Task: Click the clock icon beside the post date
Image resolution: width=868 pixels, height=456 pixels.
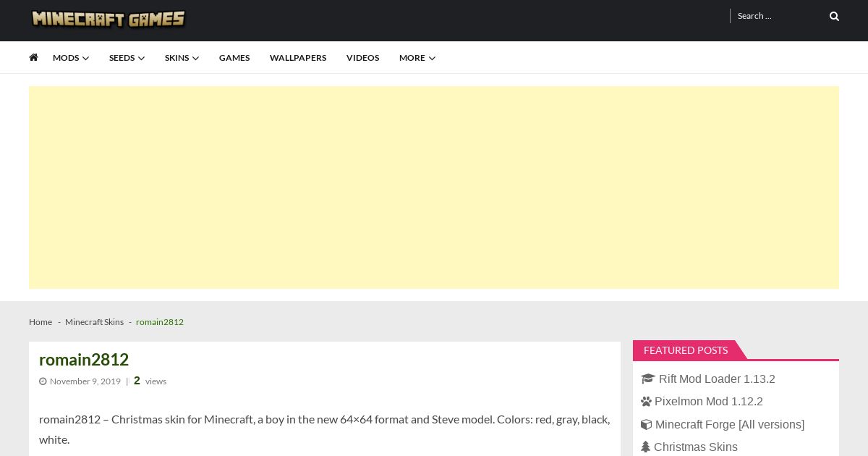Action: (43, 381)
